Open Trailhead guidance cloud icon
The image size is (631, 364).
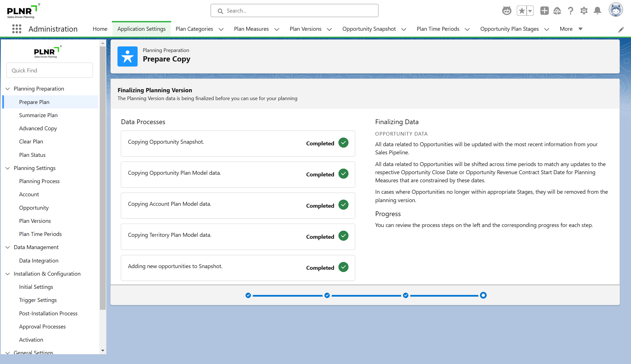(x=557, y=11)
